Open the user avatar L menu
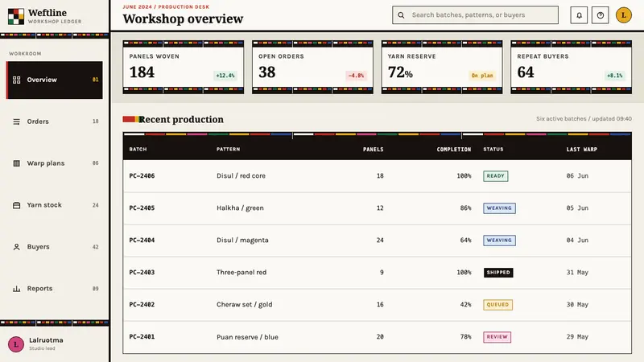The width and height of the screenshot is (644, 362). coord(623,15)
